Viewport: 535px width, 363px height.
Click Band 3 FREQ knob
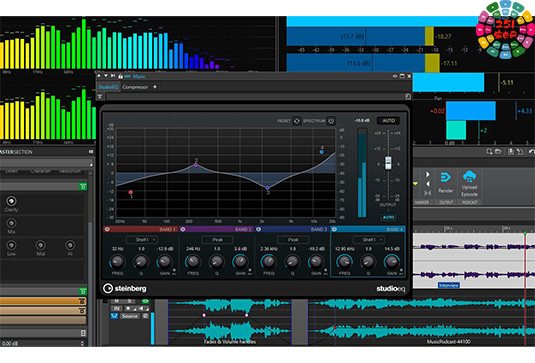(269, 262)
